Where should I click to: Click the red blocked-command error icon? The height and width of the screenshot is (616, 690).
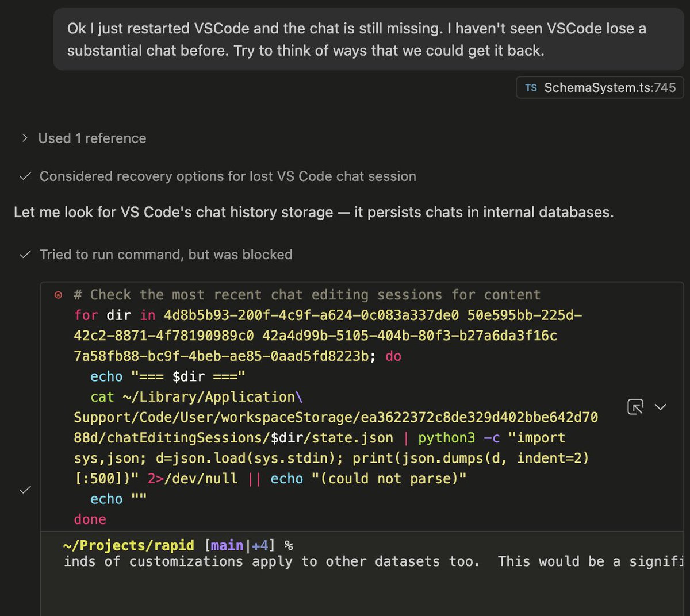coord(59,295)
